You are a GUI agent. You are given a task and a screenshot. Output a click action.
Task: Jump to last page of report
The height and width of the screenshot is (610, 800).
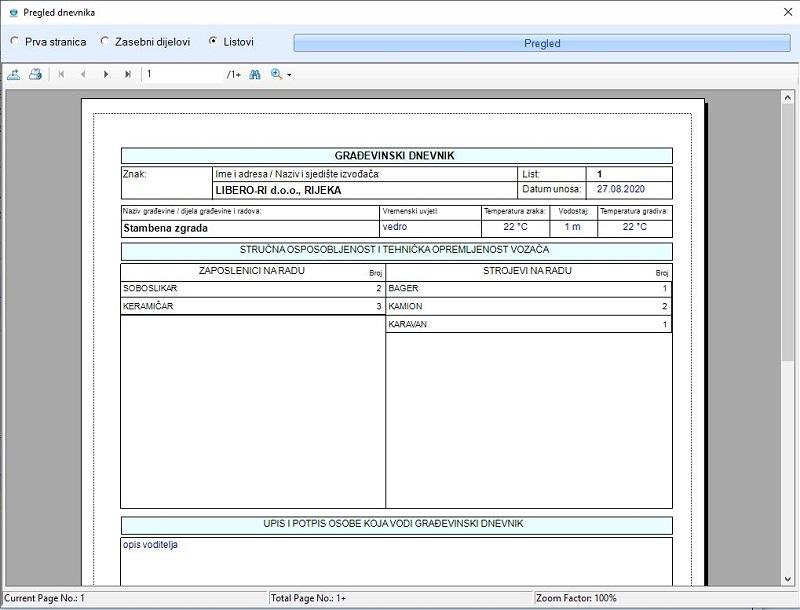[128, 74]
